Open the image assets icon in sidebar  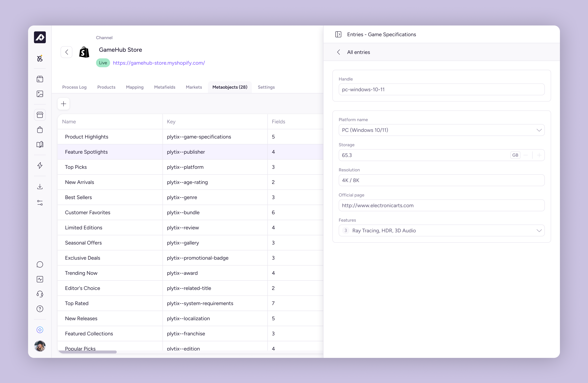[x=40, y=94]
